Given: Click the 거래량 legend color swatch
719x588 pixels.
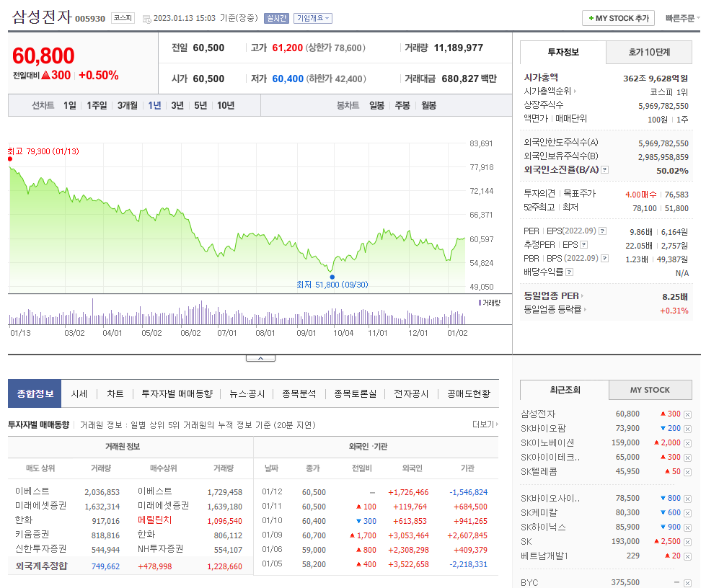Looking at the screenshot, I should coord(480,303).
